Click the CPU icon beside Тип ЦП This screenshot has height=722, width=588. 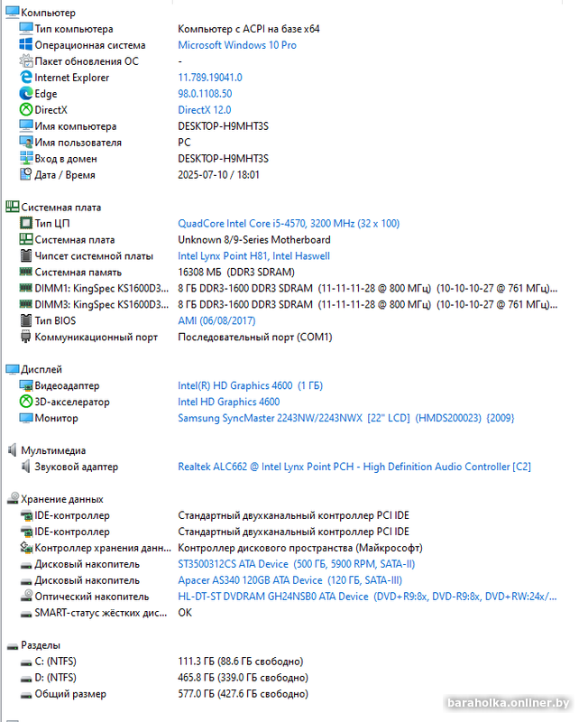26,223
